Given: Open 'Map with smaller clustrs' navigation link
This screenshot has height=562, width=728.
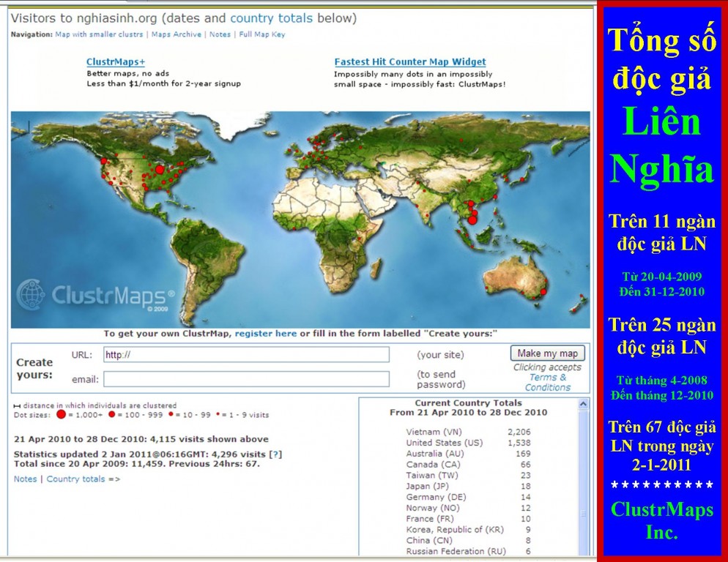Looking at the screenshot, I should (x=99, y=34).
